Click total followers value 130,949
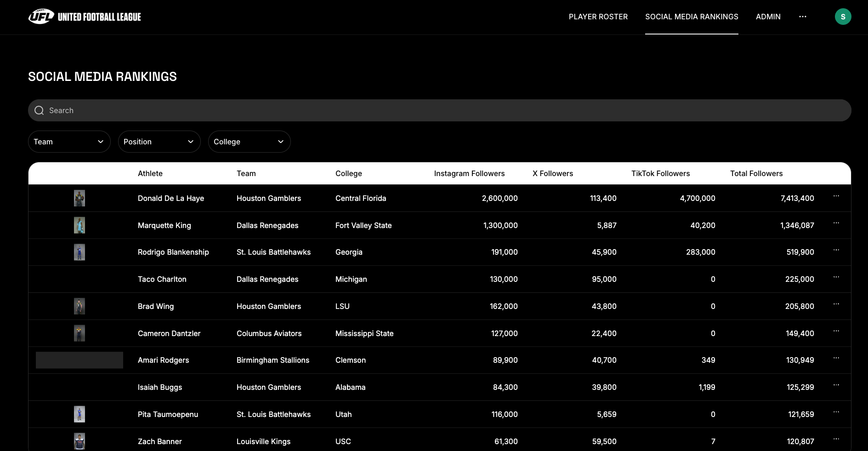The image size is (868, 451). pyautogui.click(x=800, y=360)
